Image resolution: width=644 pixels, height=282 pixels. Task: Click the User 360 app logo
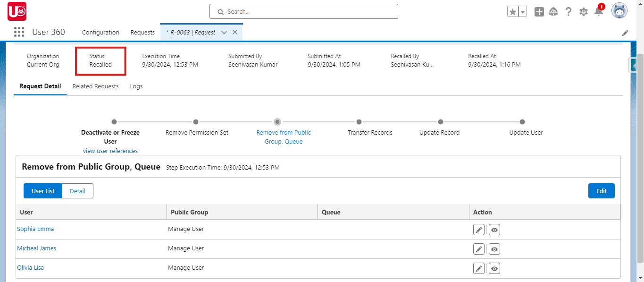pyautogui.click(x=17, y=11)
